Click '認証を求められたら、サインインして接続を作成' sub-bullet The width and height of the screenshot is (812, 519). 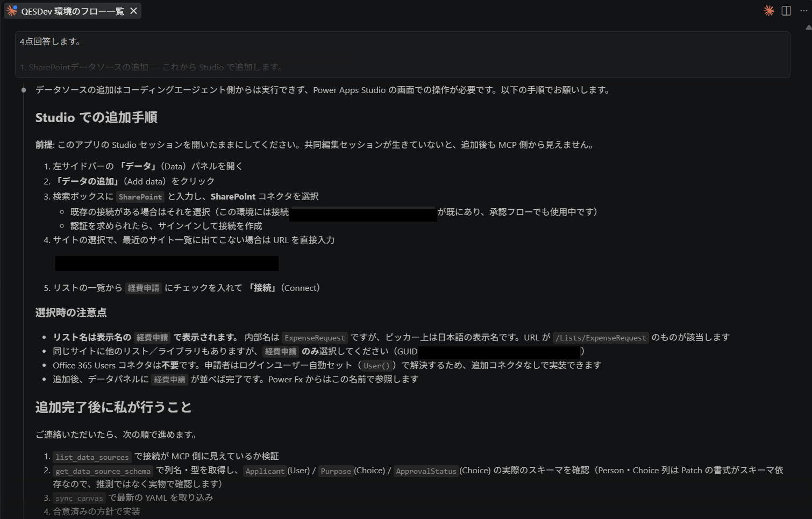166,226
